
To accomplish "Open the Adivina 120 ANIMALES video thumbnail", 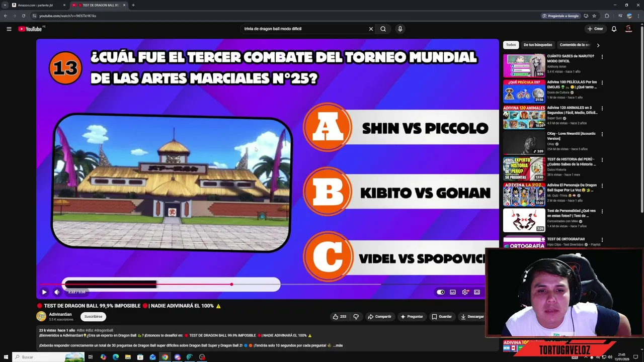I will tap(524, 117).
